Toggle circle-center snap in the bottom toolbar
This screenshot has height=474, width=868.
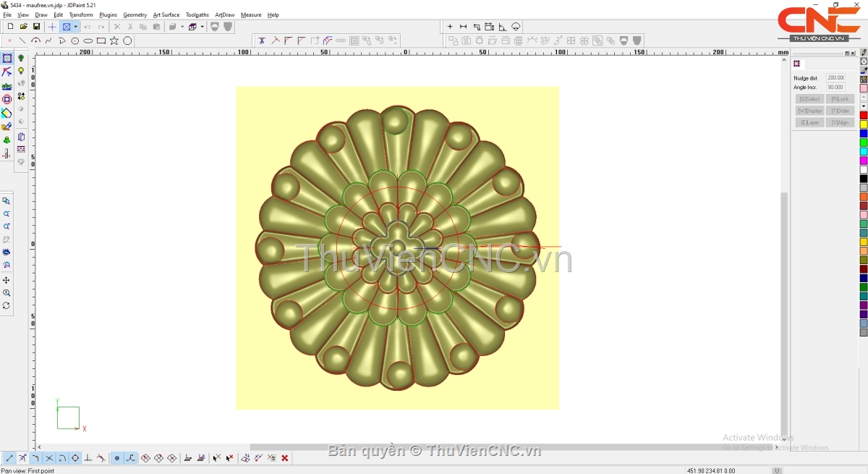point(75,458)
